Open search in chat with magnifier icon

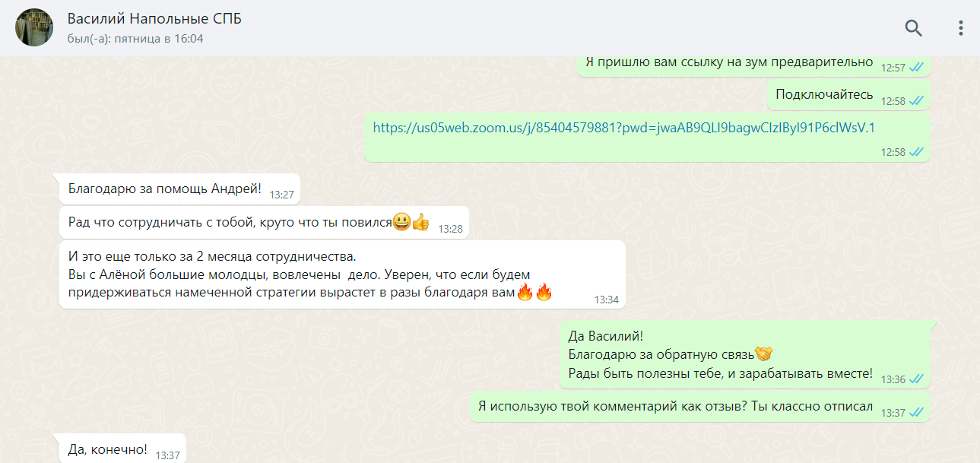coord(913,28)
